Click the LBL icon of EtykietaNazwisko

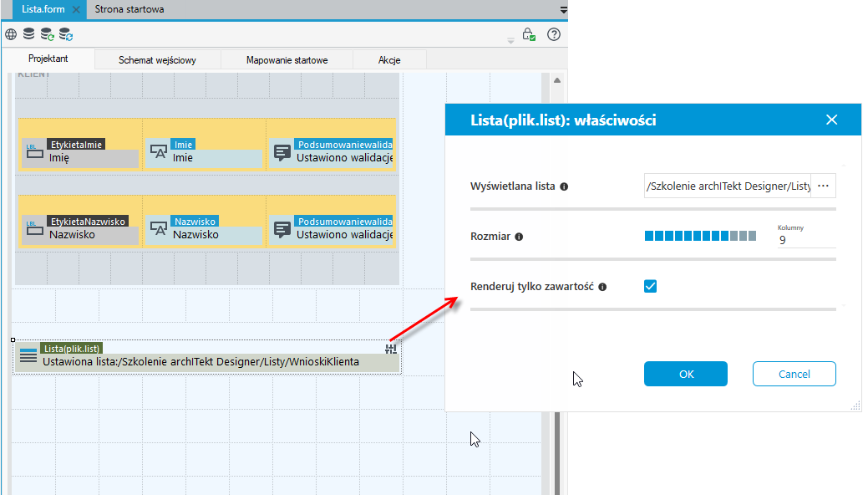[x=35, y=227]
